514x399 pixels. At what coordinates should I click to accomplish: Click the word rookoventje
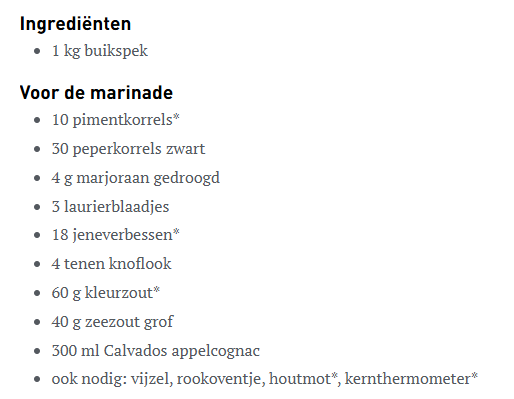click(219, 379)
